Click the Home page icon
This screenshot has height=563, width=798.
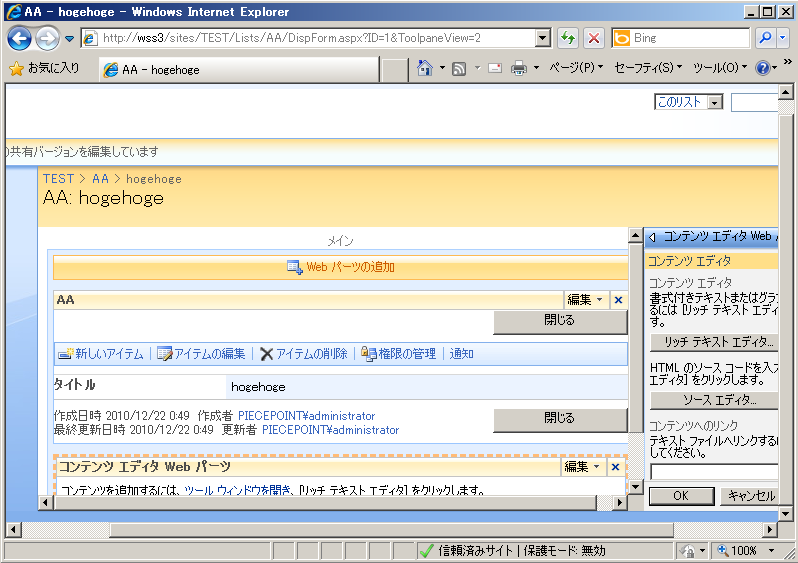[x=424, y=68]
